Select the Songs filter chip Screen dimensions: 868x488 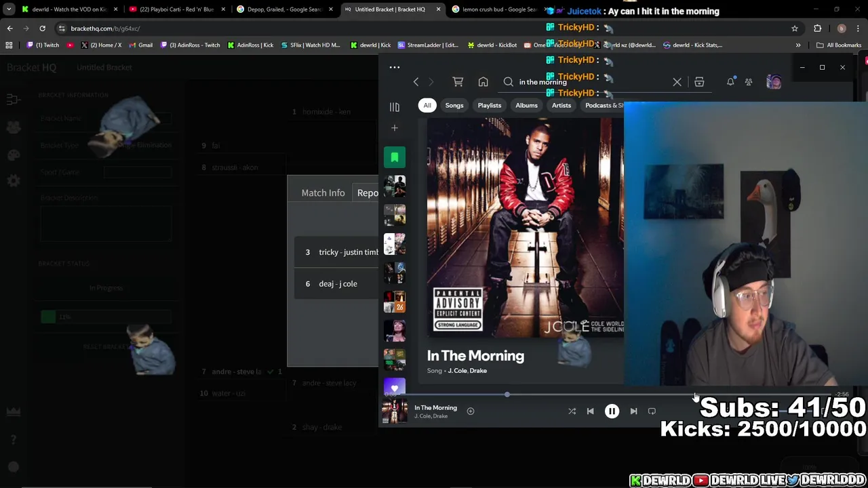pos(454,105)
